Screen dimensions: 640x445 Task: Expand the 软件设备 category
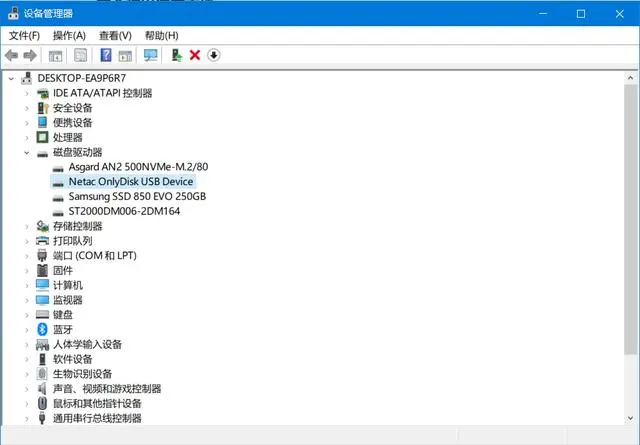(27, 359)
